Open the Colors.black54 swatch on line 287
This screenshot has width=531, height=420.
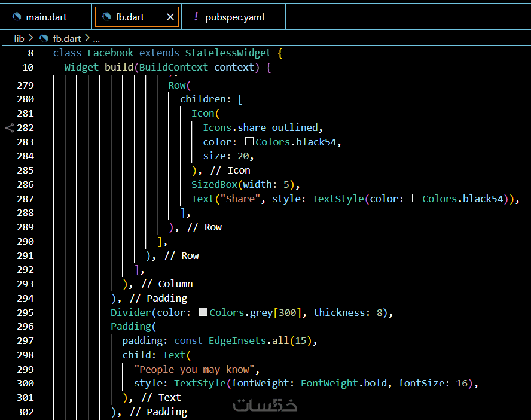tap(416, 199)
